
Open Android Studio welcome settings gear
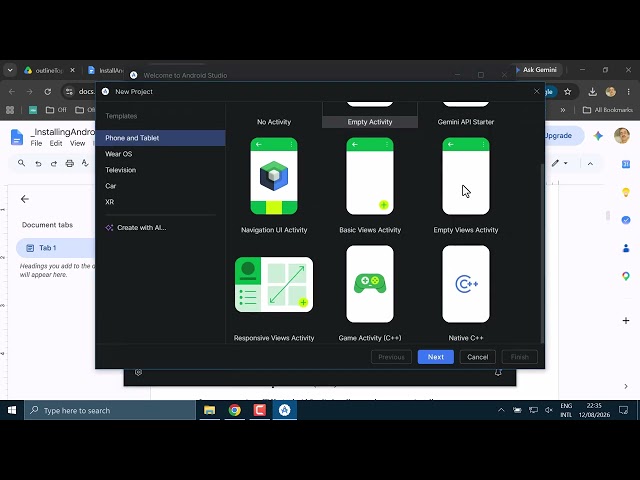138,372
